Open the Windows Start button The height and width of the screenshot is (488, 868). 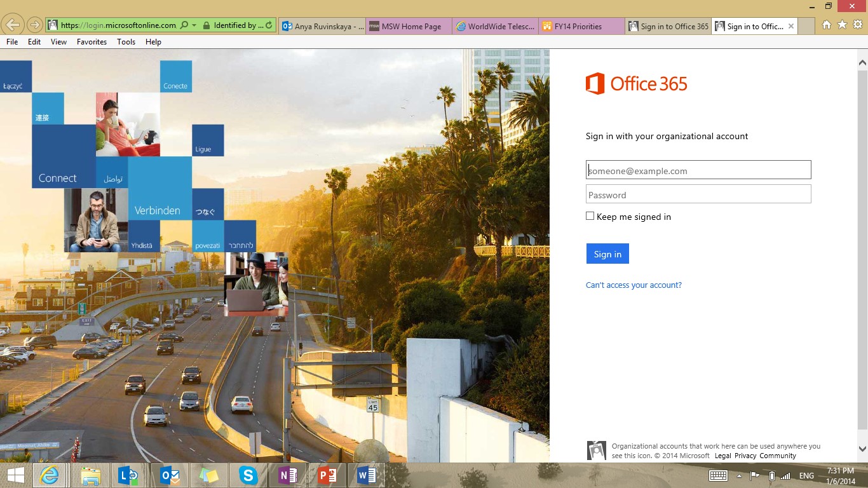(x=15, y=475)
